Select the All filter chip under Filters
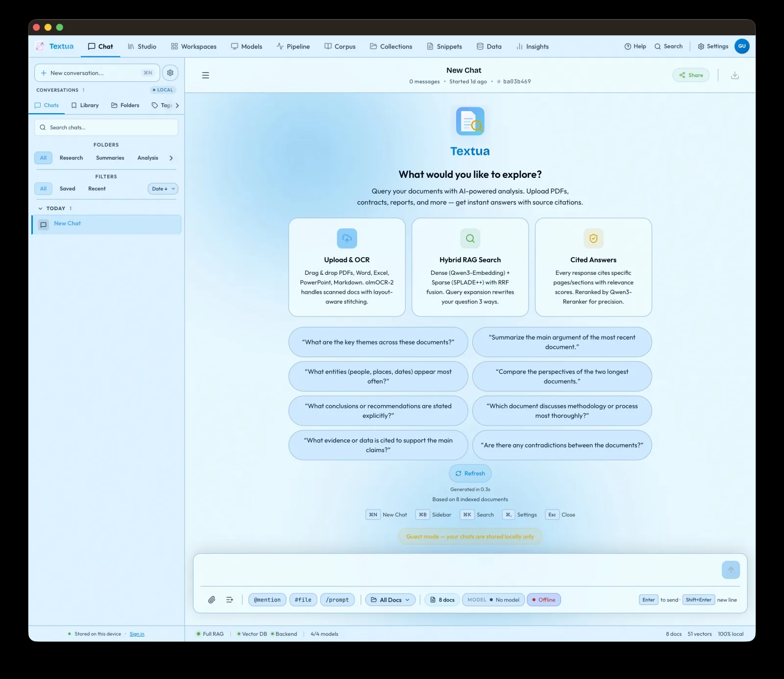The height and width of the screenshot is (679, 784). click(x=43, y=189)
